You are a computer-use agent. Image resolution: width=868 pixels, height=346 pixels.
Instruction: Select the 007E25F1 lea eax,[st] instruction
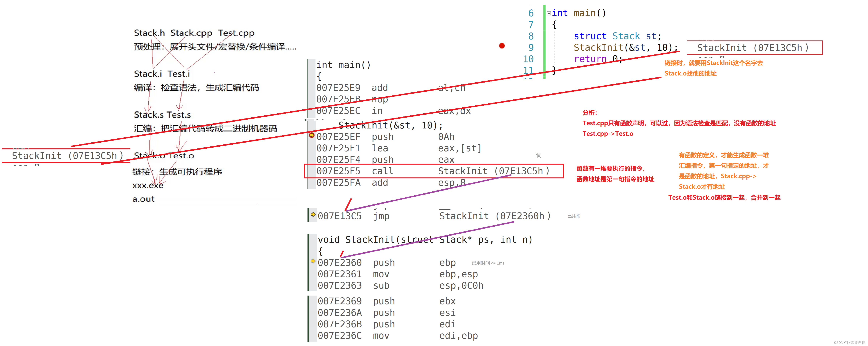coord(399,148)
